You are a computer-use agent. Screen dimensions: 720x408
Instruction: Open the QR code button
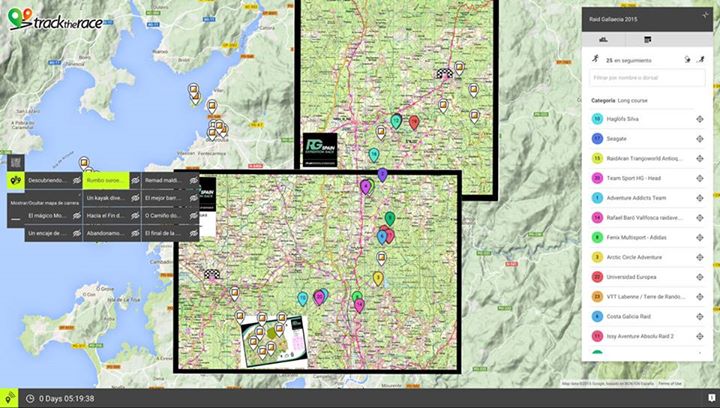pyautogui.click(x=16, y=162)
